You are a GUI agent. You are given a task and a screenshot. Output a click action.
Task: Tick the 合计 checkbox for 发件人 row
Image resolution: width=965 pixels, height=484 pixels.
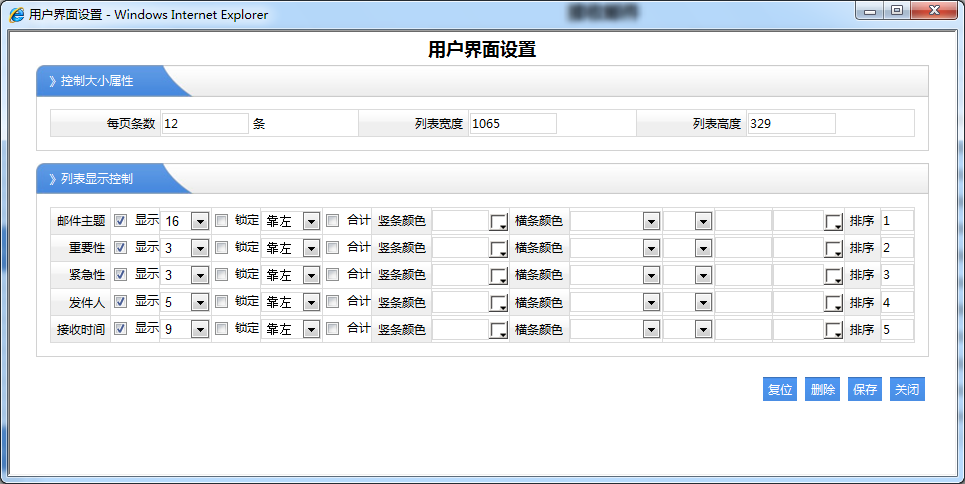click(x=333, y=301)
